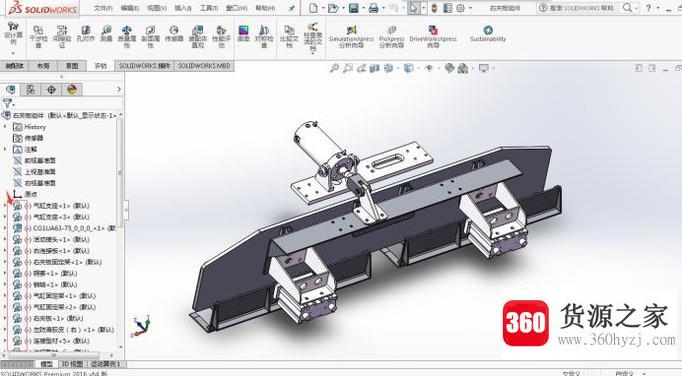
Task: Switch to SOLIDWORKS 插件 ribbon tab
Action: point(144,66)
